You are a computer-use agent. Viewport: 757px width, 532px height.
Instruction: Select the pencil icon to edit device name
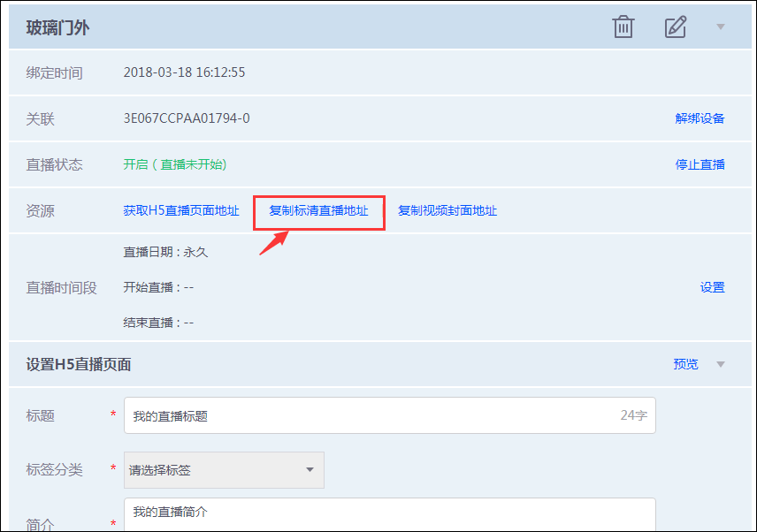tap(675, 27)
